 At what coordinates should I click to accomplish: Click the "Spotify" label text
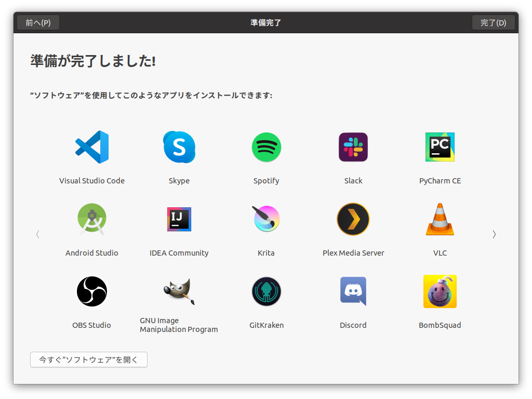pos(267,181)
